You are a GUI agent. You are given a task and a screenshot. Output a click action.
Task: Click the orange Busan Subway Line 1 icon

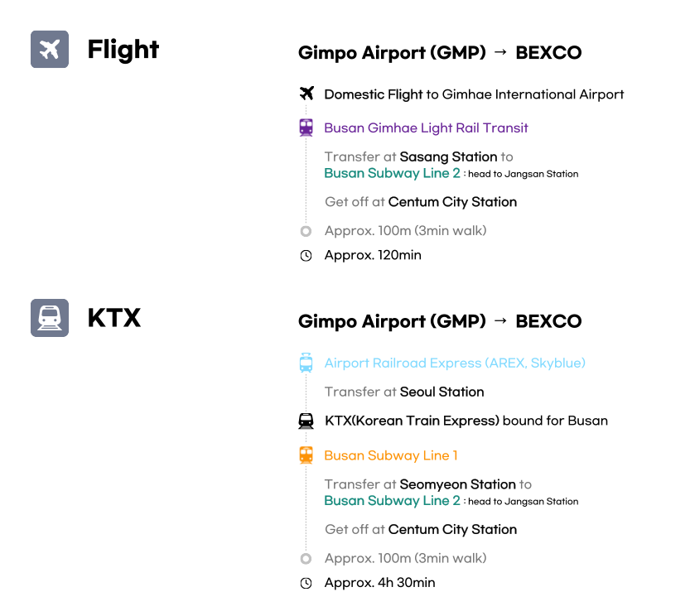tap(306, 455)
